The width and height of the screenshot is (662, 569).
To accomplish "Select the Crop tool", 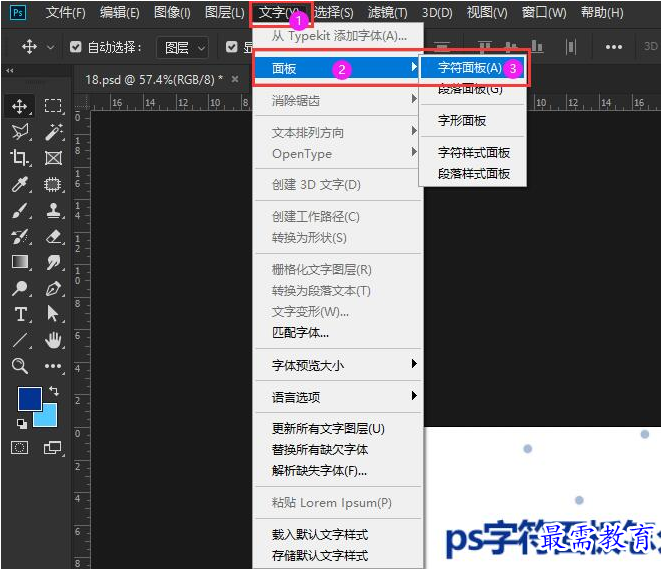I will pos(19,157).
